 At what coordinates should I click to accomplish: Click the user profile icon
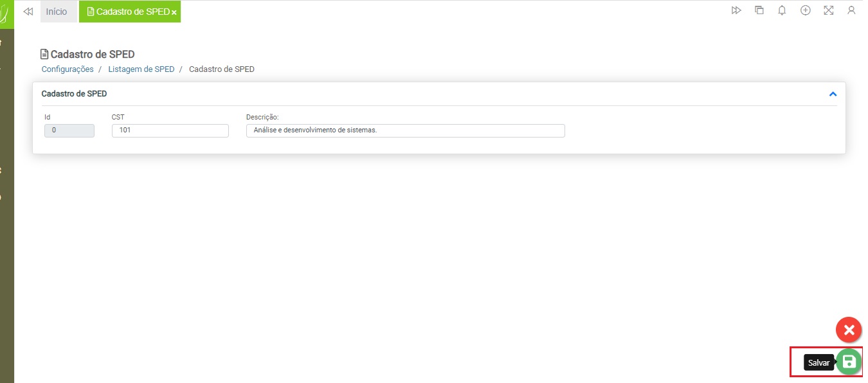click(x=851, y=11)
